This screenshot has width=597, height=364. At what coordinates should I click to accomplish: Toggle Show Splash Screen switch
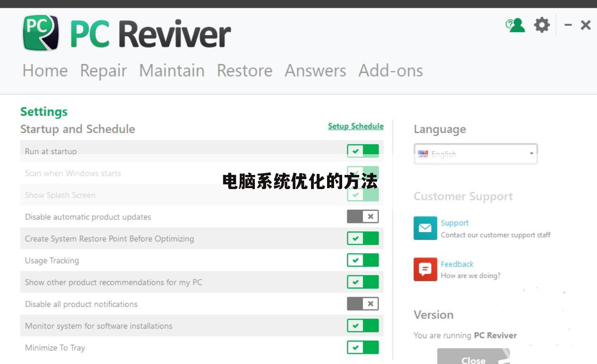(363, 195)
